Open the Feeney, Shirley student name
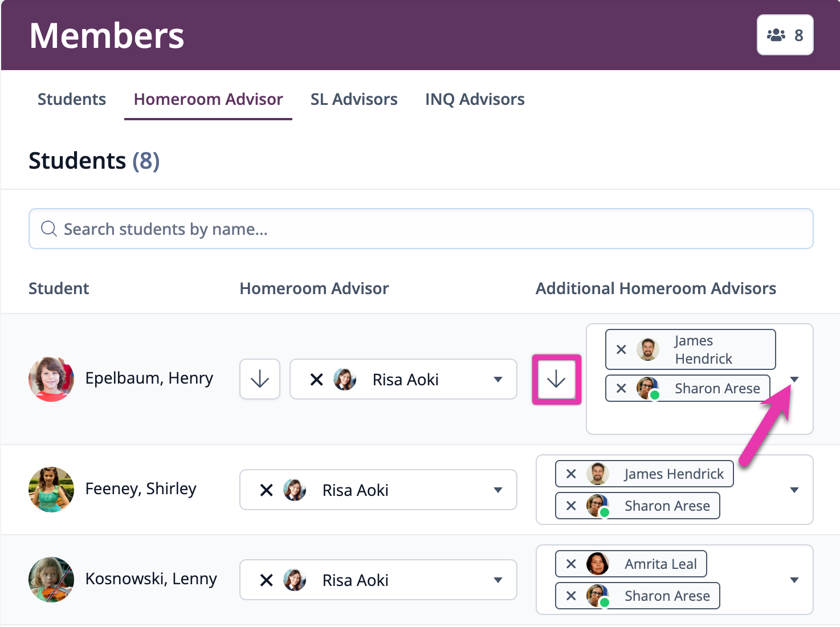This screenshot has width=840, height=627. [x=141, y=488]
